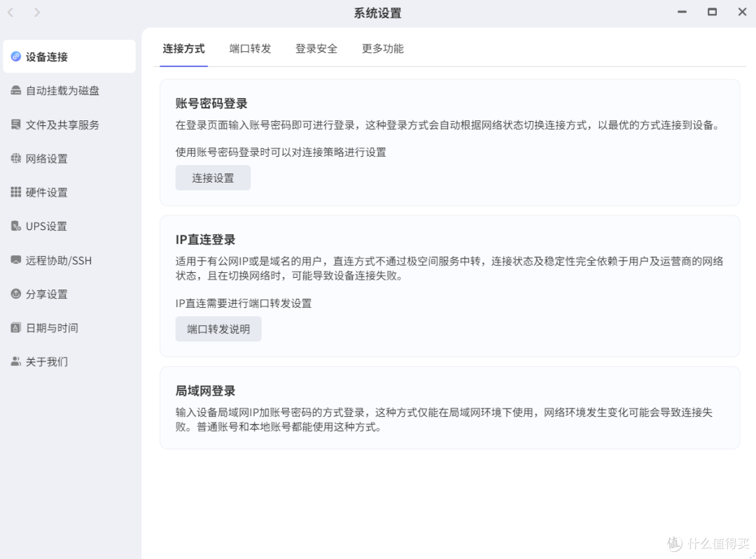756x559 pixels.
Task: Click text IP直连需要进行端口转发设置
Action: coord(244,303)
